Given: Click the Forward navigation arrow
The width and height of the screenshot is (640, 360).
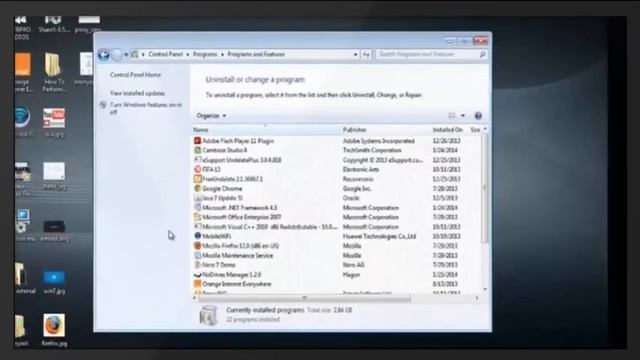Looking at the screenshot, I should (x=117, y=55).
